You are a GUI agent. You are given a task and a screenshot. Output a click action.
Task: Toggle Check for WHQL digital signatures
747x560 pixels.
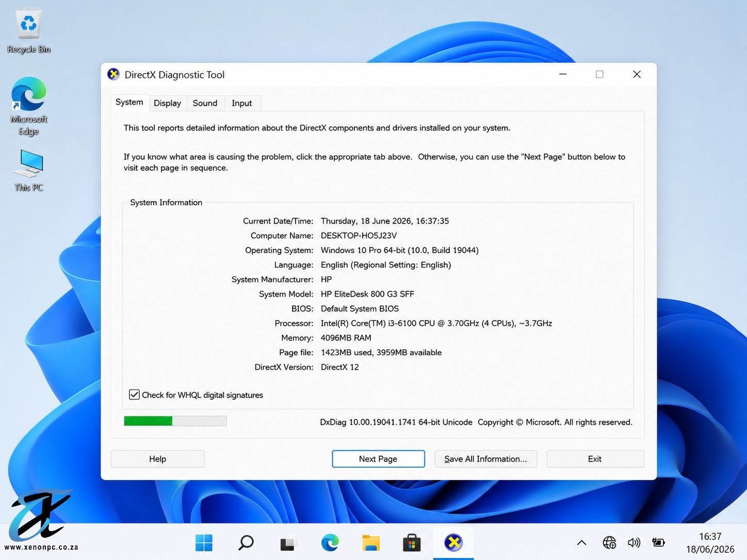[x=134, y=394]
